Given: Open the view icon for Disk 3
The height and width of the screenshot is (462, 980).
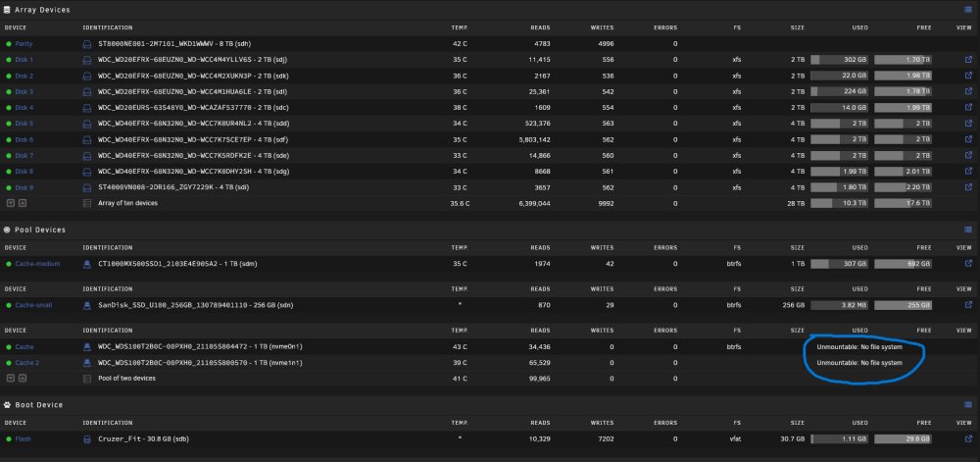Looking at the screenshot, I should (x=968, y=91).
